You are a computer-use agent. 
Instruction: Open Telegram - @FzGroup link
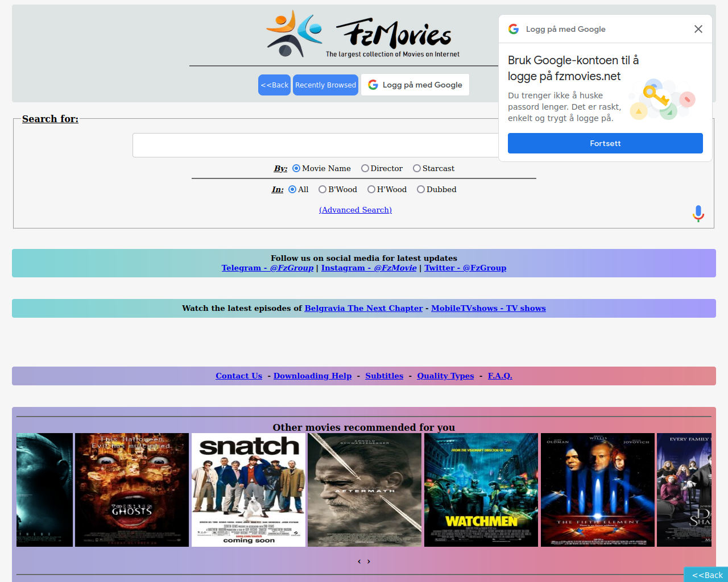(x=267, y=268)
